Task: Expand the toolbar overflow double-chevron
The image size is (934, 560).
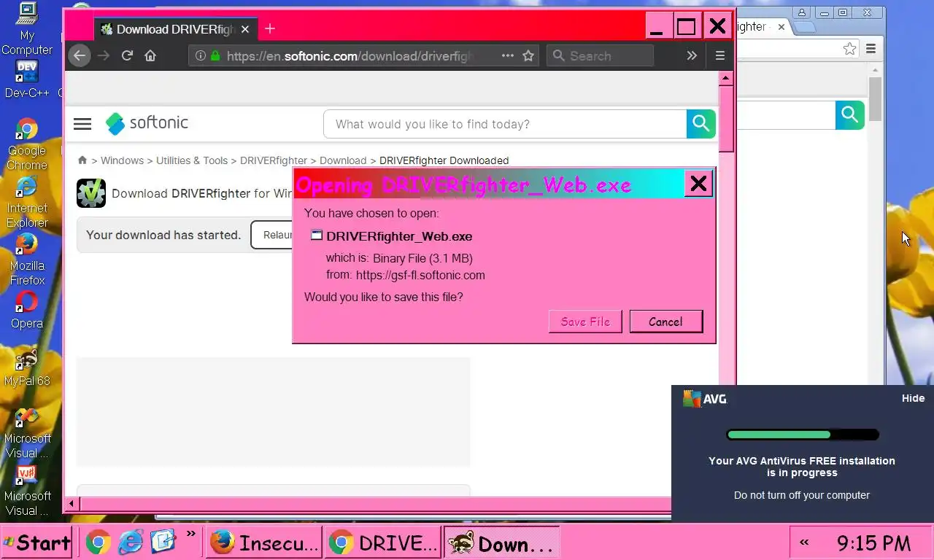Action: pos(692,55)
